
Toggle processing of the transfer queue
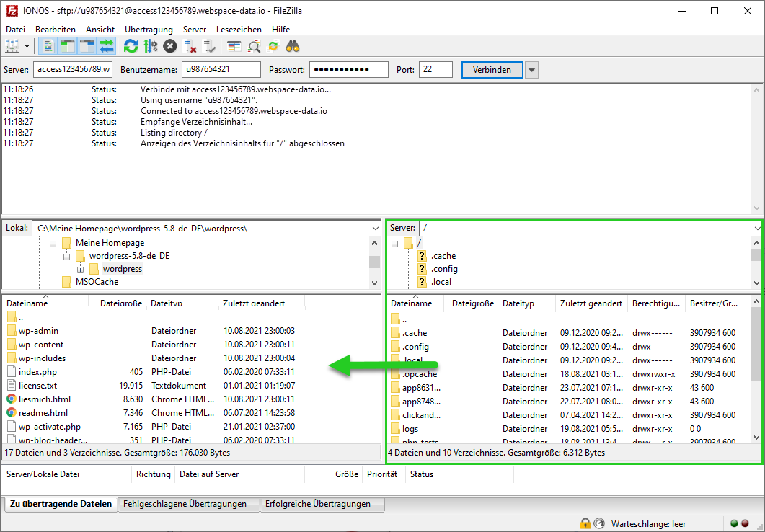[150, 46]
